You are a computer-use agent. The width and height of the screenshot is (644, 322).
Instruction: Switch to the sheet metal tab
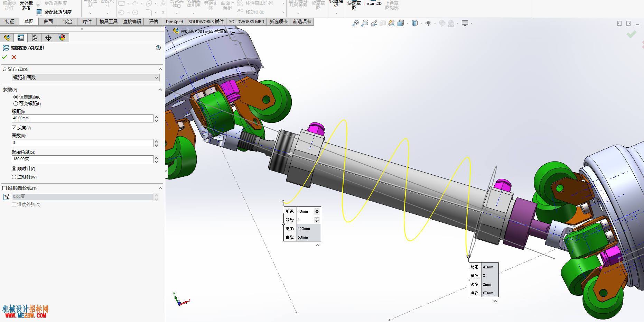click(68, 21)
